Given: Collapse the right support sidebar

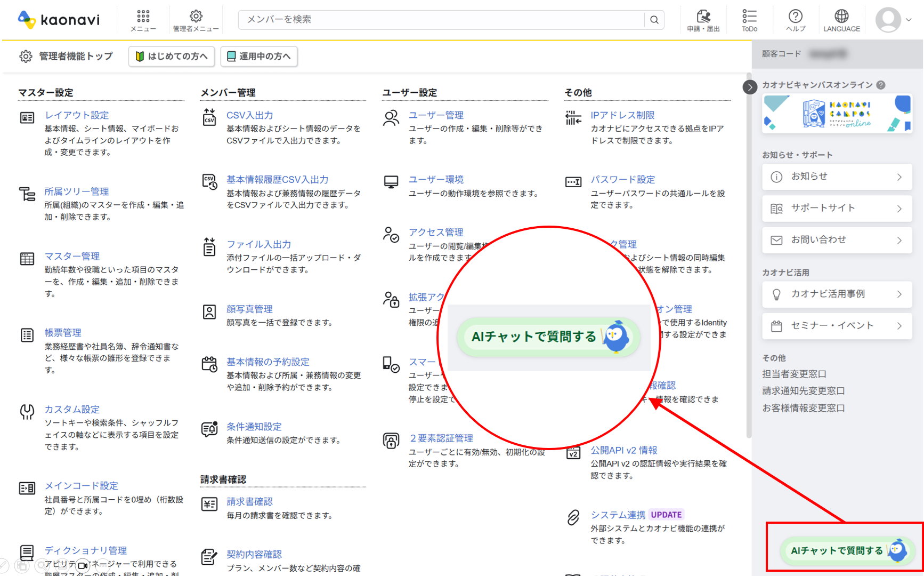Looking at the screenshot, I should (750, 87).
